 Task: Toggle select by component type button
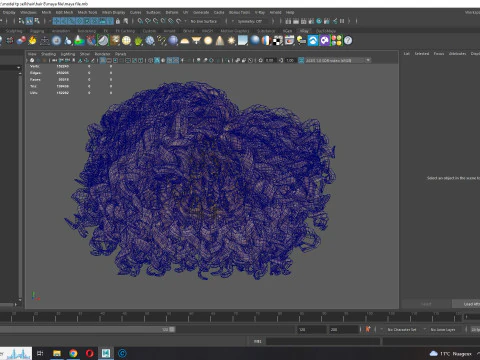click(37, 21)
